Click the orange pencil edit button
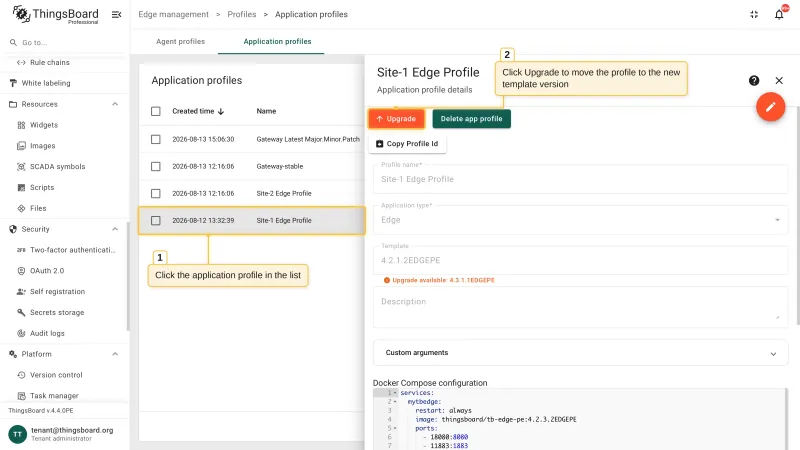Viewport: 800px width, 450px height. click(770, 107)
